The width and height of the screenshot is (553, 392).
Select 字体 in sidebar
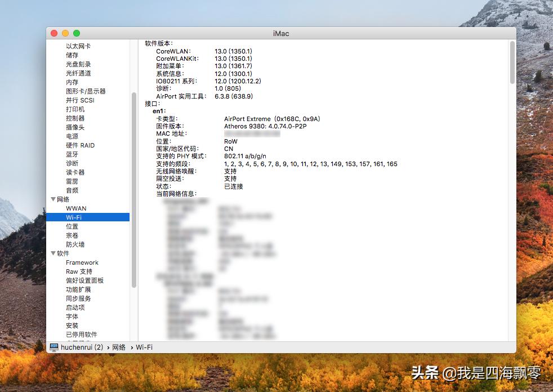tap(72, 317)
